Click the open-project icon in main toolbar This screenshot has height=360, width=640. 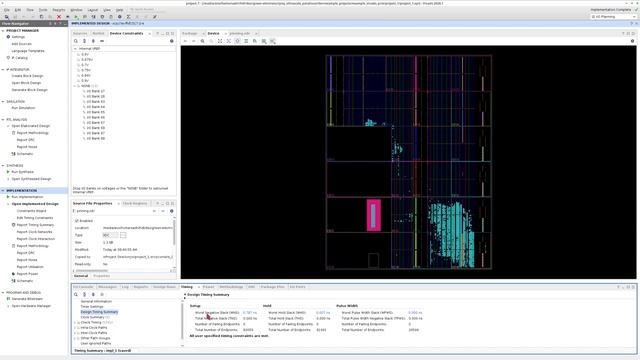tap(7, 17)
